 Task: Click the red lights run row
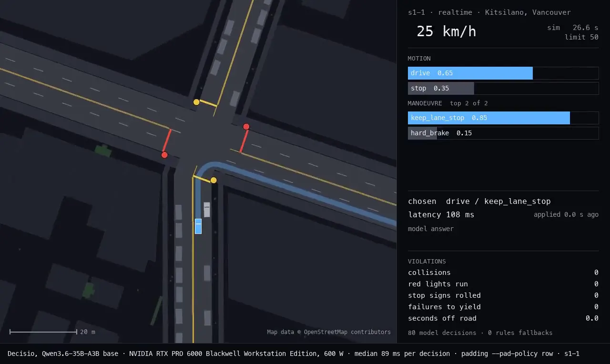pyautogui.click(x=503, y=284)
